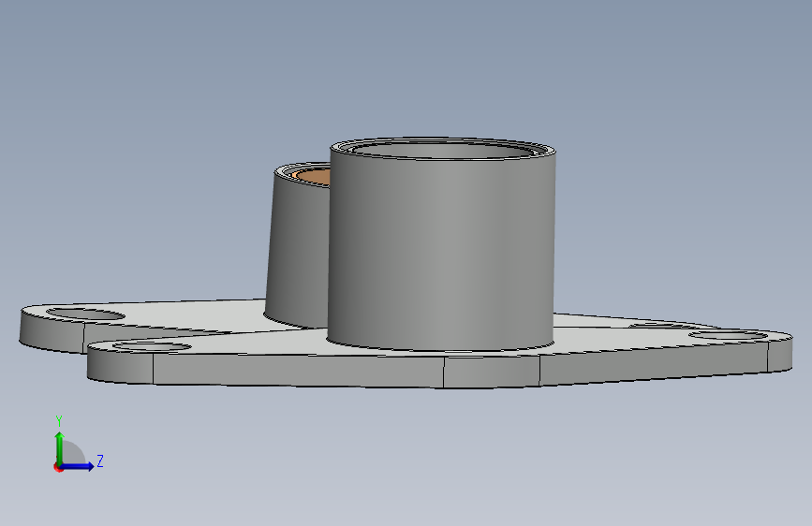Click the red origin point of the triad
Image resolution: width=812 pixels, height=526 pixels.
click(x=58, y=467)
